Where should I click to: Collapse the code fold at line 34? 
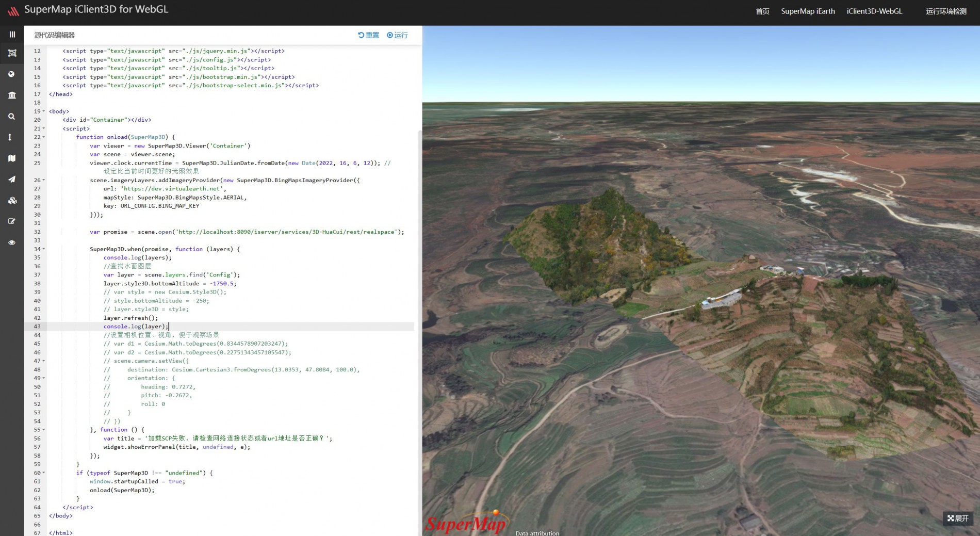coord(44,249)
